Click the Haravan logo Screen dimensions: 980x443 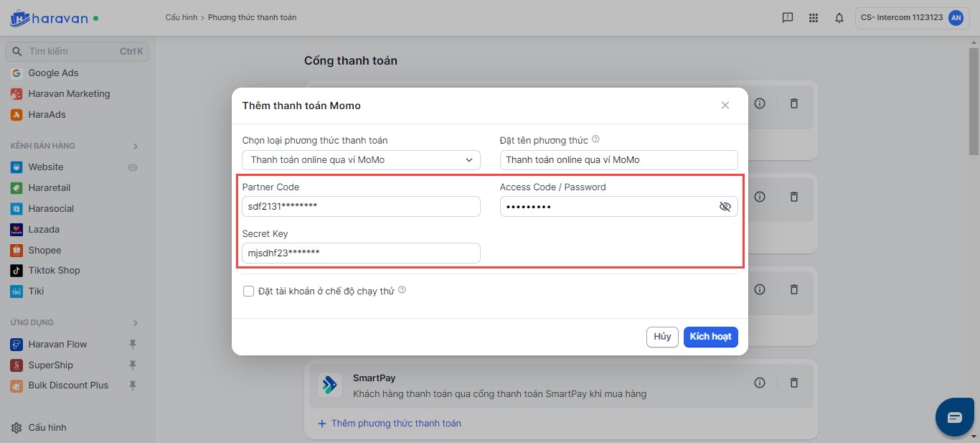pyautogui.click(x=49, y=18)
